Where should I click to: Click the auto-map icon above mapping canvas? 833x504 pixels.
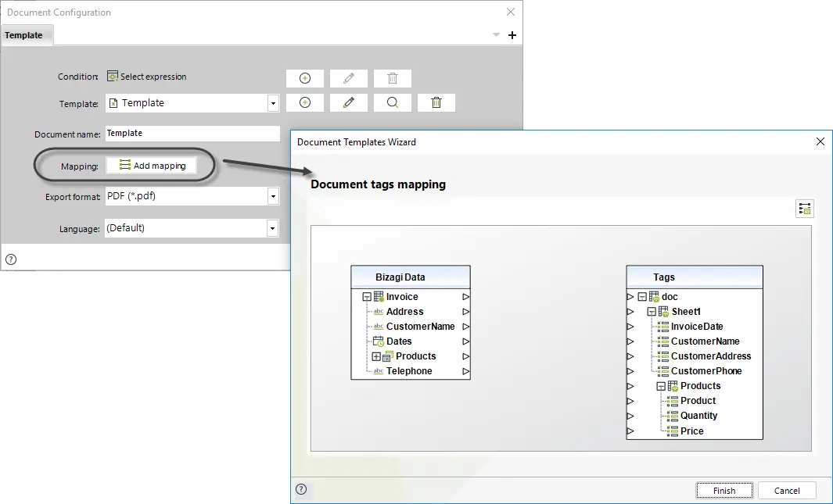pyautogui.click(x=805, y=209)
